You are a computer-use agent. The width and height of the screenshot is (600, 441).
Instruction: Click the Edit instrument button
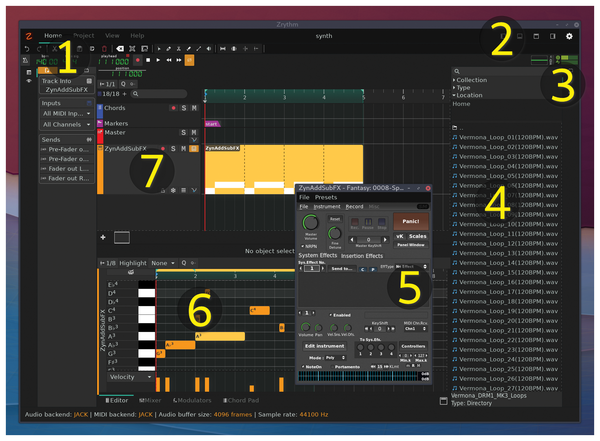tap(324, 346)
